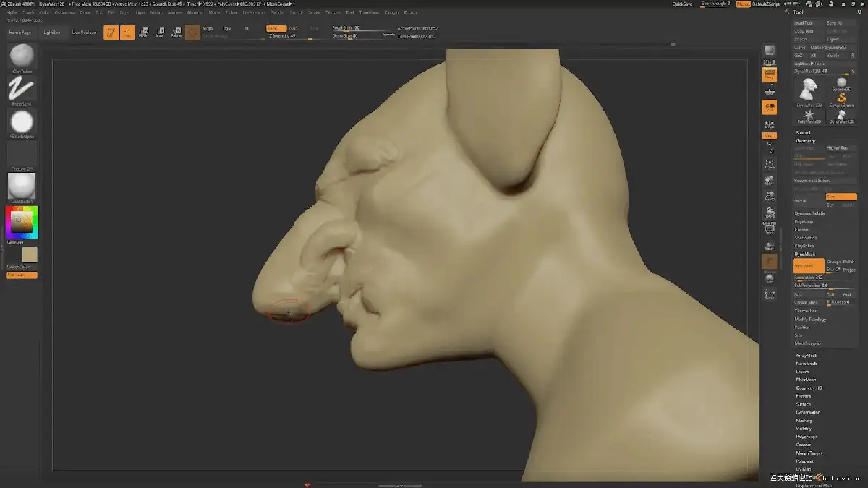Activate the Draw mode button
868x488 pixels.
[127, 33]
